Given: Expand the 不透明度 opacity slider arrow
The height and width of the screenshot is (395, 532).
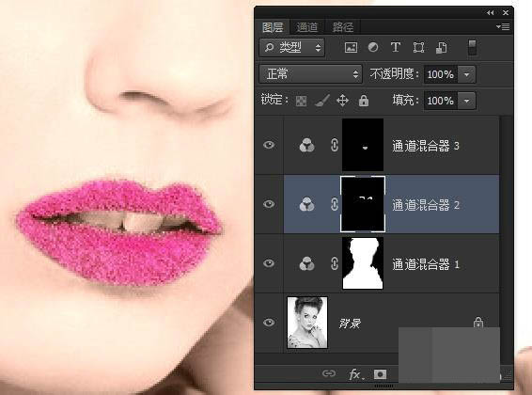Looking at the screenshot, I should pyautogui.click(x=466, y=74).
